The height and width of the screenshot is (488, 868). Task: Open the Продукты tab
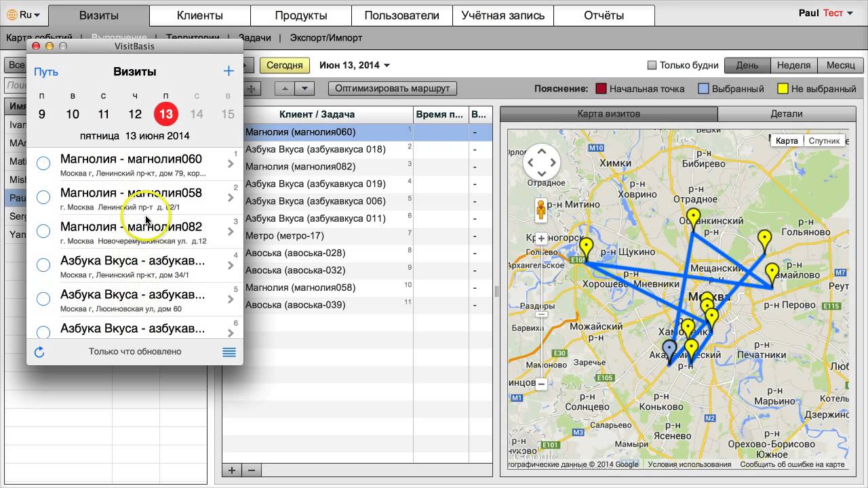(x=301, y=15)
